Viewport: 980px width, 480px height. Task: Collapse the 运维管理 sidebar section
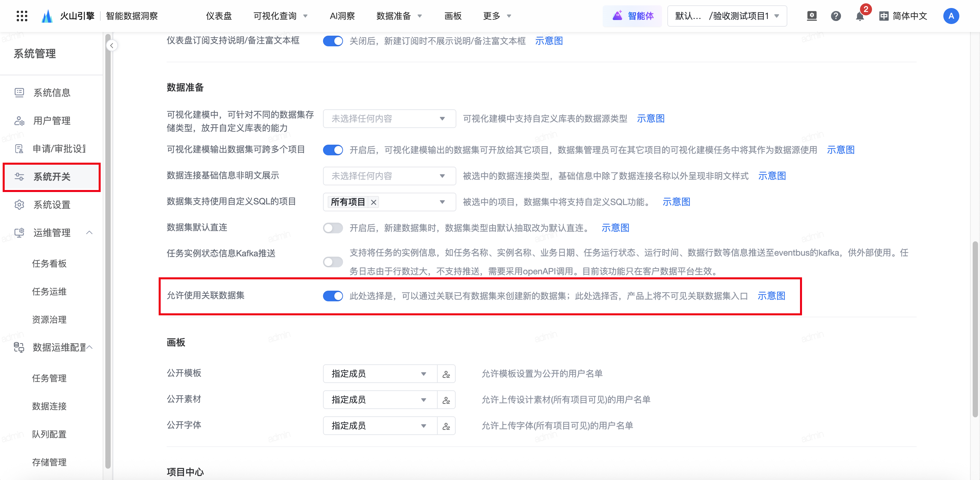(x=89, y=232)
